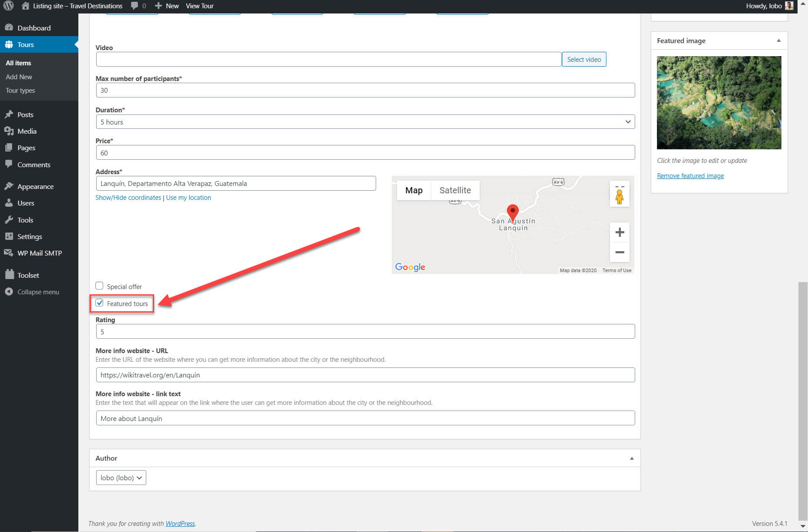Click the Comments speech bubble sidebar icon

pyautogui.click(x=9, y=164)
